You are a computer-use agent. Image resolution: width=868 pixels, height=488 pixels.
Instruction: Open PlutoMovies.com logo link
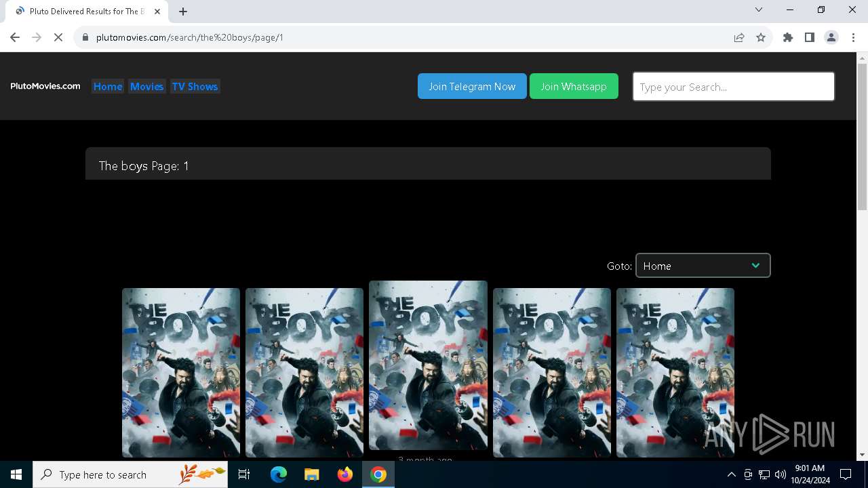(x=45, y=86)
